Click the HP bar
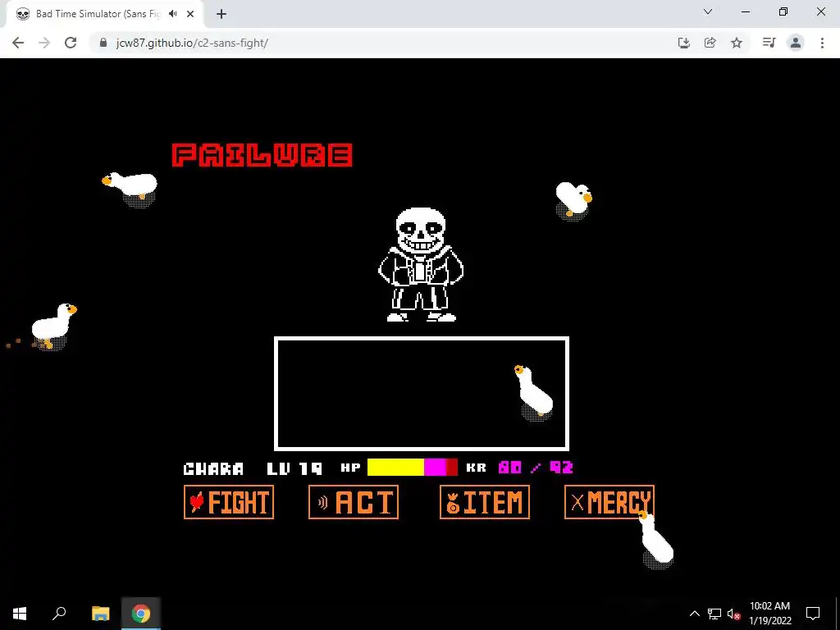The height and width of the screenshot is (630, 840). 413,467
